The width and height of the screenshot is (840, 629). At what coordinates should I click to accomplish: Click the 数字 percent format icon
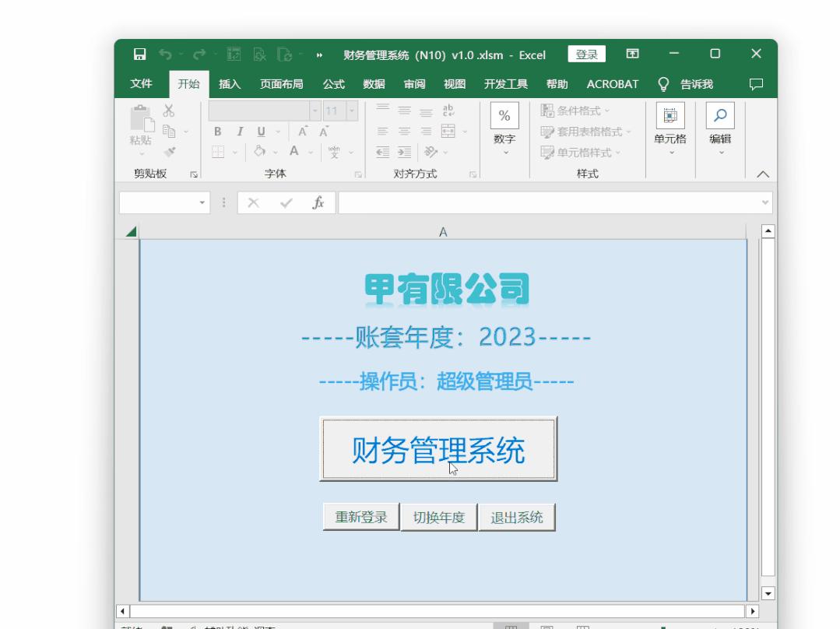pos(504,117)
